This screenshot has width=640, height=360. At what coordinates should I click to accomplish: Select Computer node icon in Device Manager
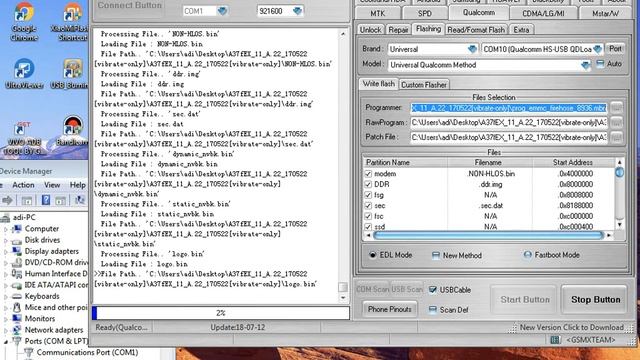17,229
